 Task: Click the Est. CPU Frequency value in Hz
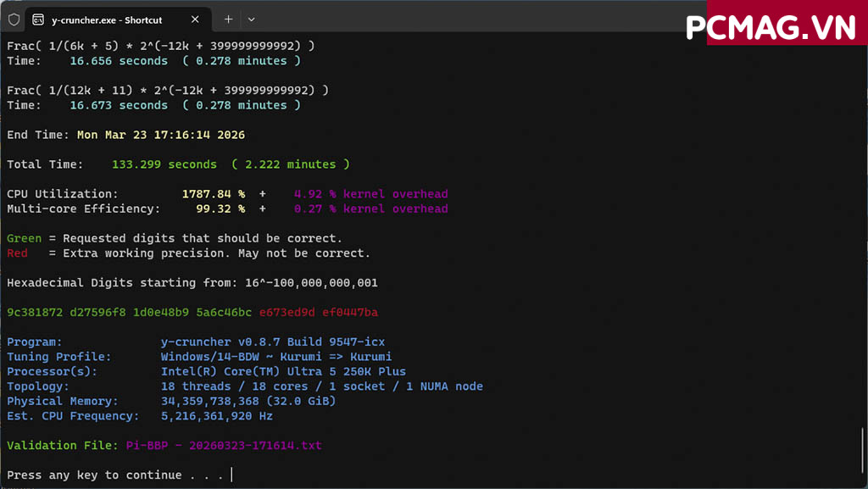(x=217, y=416)
